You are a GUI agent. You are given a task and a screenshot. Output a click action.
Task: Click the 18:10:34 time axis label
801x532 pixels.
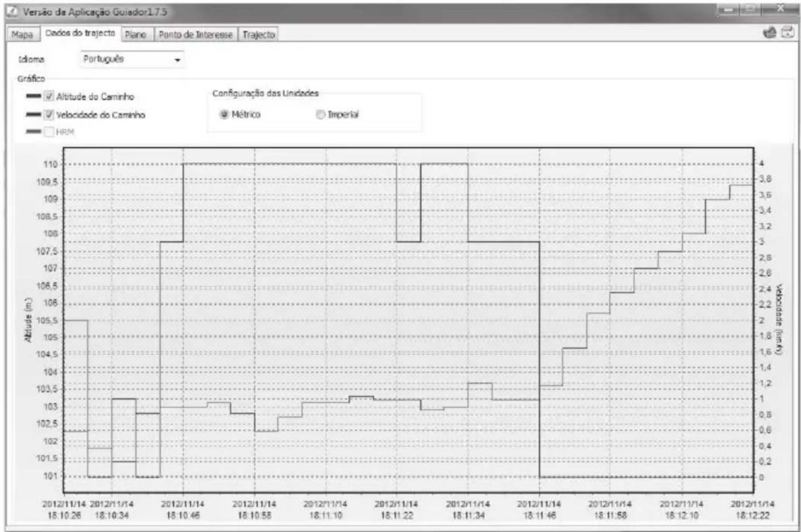click(x=112, y=510)
